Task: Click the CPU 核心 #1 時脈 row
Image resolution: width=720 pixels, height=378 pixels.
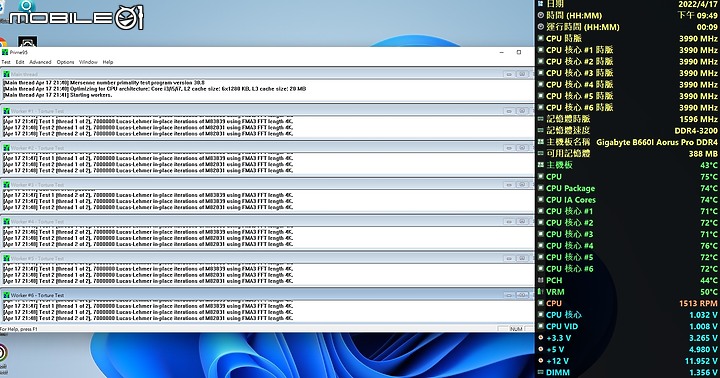Action: click(628, 50)
